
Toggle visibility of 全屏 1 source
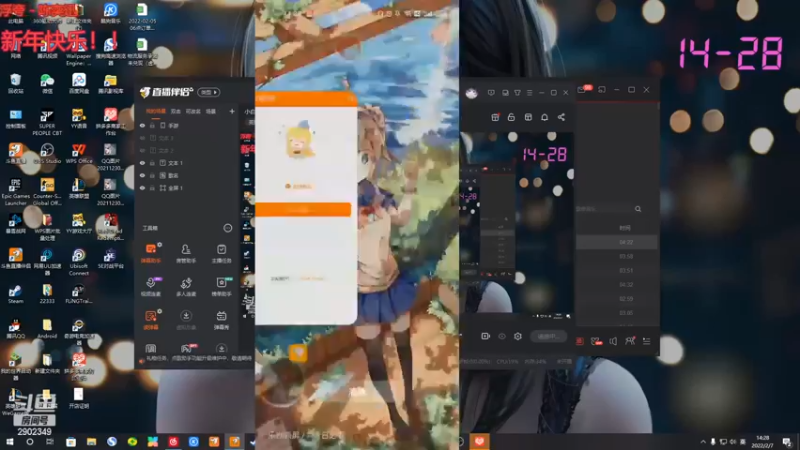point(142,188)
